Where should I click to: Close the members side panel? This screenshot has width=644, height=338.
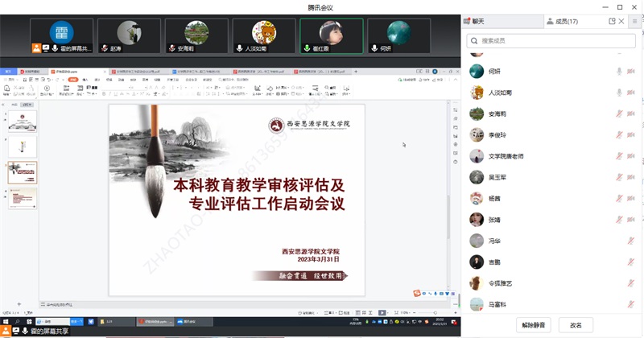(621, 21)
